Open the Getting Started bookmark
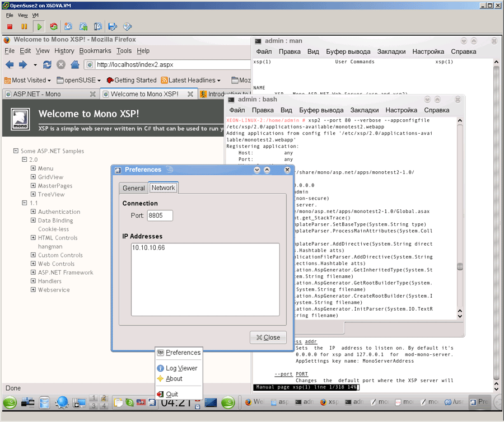 tap(132, 80)
